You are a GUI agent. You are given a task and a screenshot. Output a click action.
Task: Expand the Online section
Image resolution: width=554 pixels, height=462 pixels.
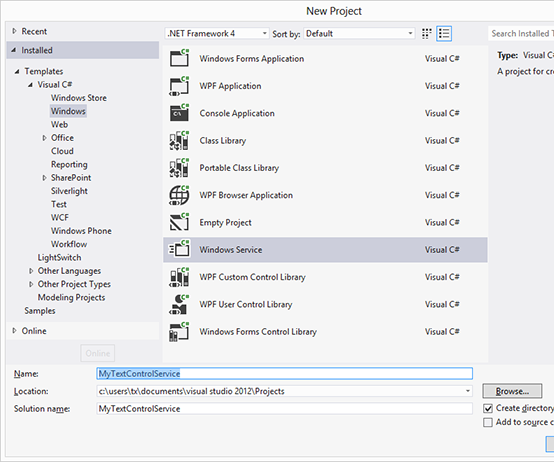pyautogui.click(x=14, y=331)
